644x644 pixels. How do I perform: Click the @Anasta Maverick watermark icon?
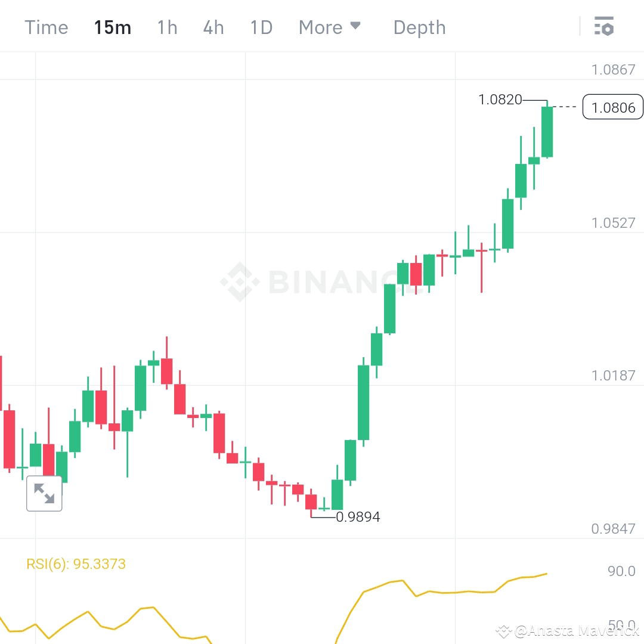click(504, 630)
